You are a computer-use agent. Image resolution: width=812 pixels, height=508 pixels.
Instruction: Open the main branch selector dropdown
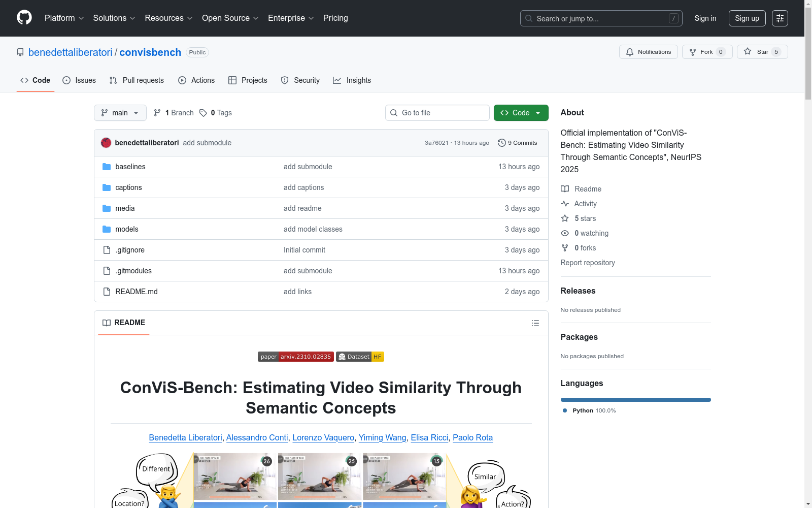point(120,113)
